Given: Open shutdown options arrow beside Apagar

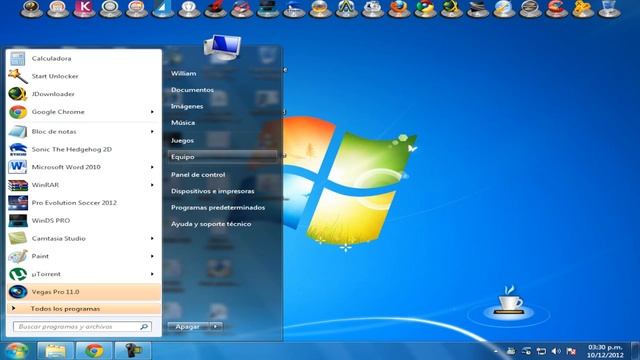Looking at the screenshot, I should (216, 326).
